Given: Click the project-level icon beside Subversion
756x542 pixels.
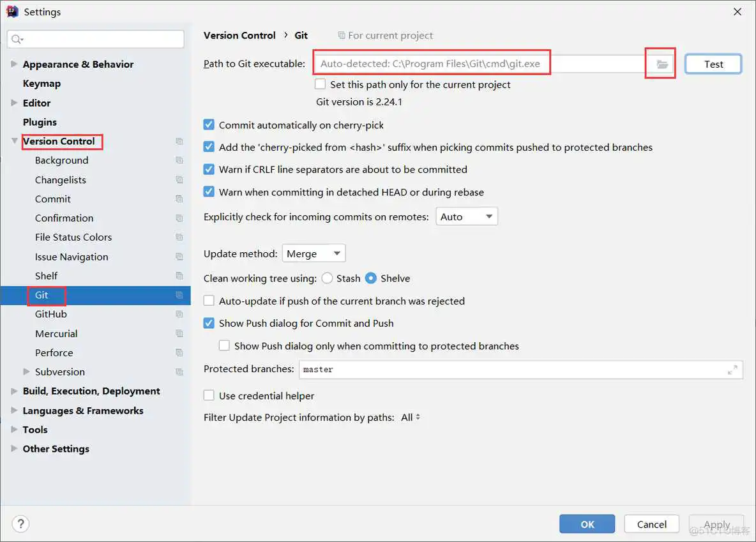Looking at the screenshot, I should [x=179, y=372].
